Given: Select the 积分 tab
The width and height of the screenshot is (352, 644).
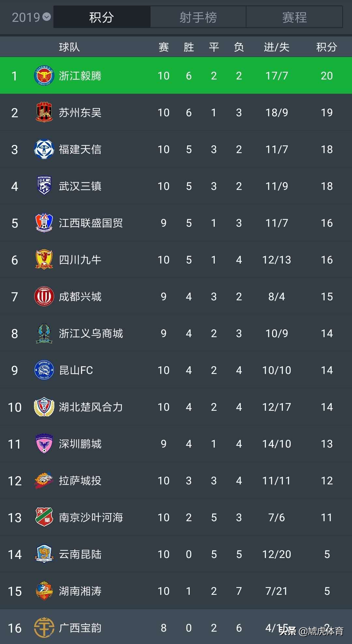Looking at the screenshot, I should coord(102,17).
